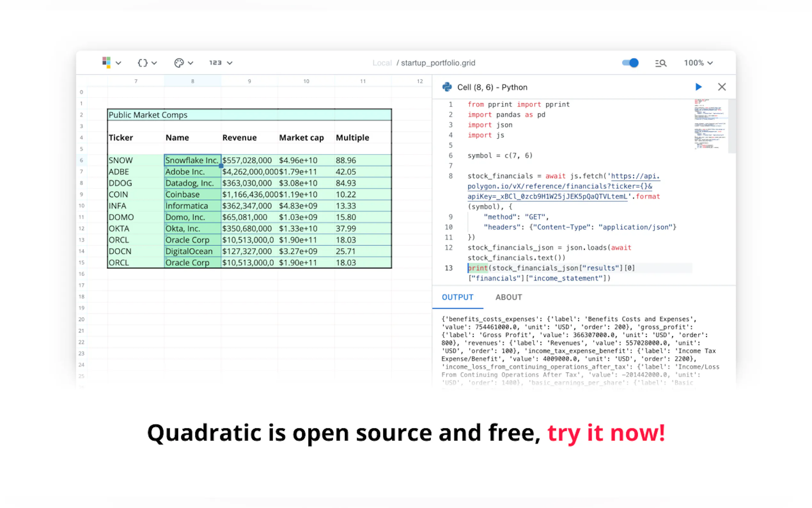Open the palette formatting menu
The width and height of the screenshot is (812, 508).
click(x=179, y=63)
